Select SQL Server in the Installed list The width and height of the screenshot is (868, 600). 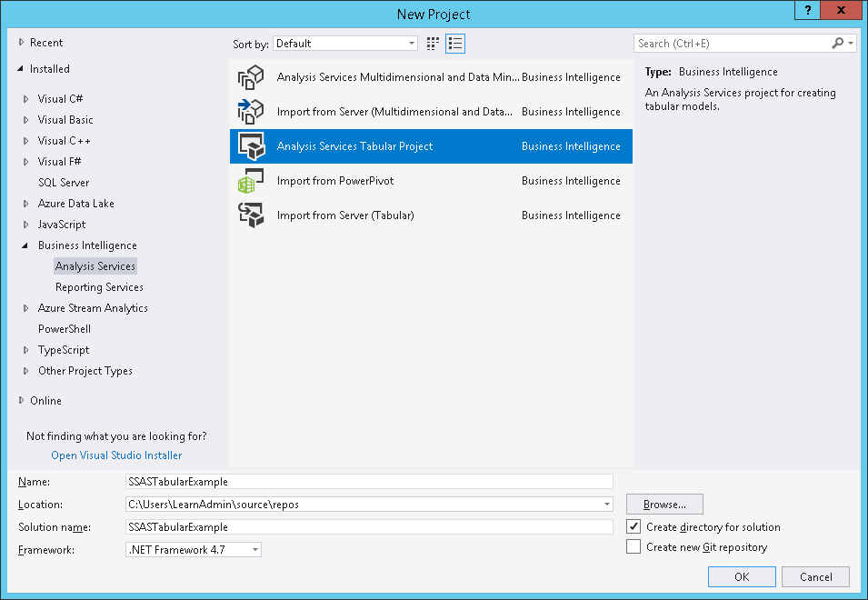[x=65, y=182]
